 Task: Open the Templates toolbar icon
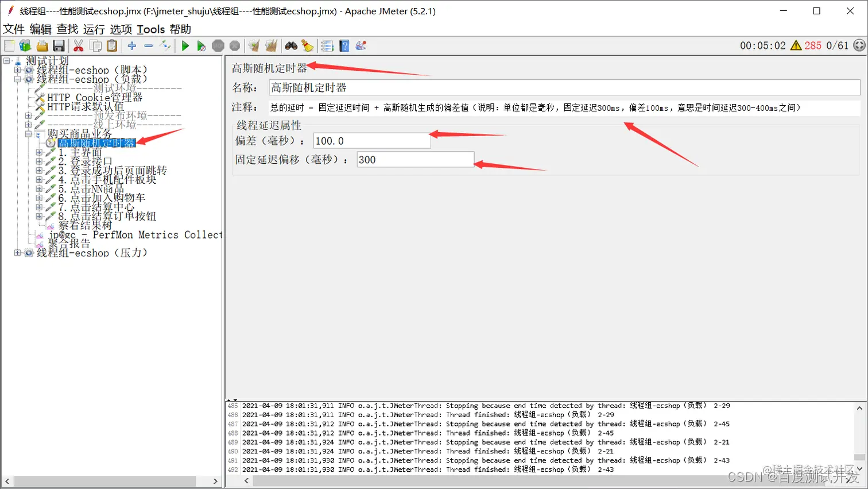tap(25, 46)
